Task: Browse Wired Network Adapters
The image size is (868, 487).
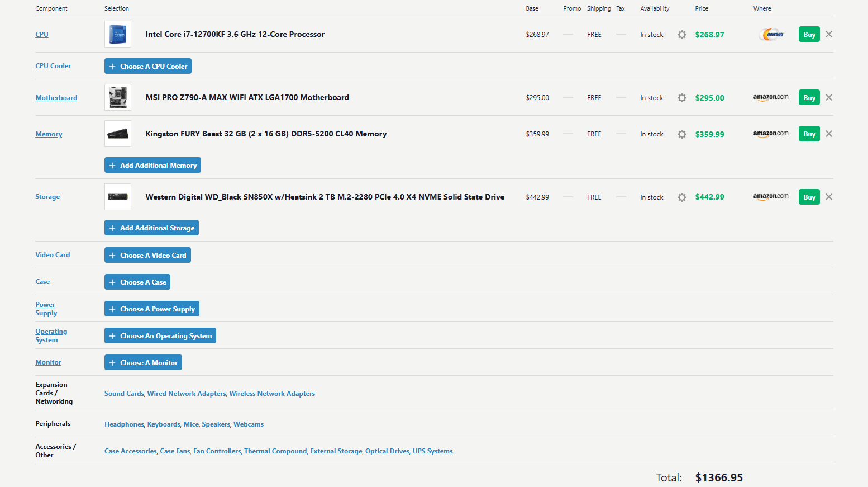Action: (187, 394)
